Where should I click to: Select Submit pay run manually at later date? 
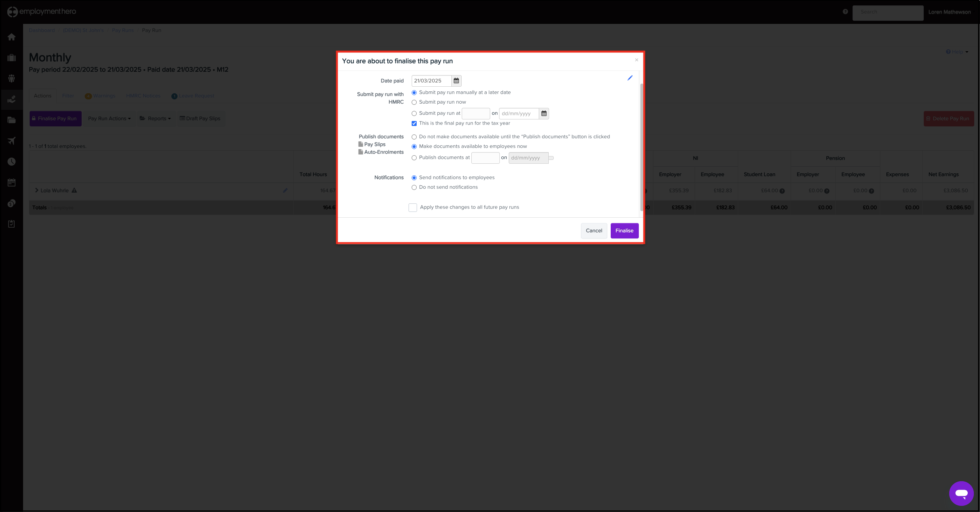click(x=414, y=92)
